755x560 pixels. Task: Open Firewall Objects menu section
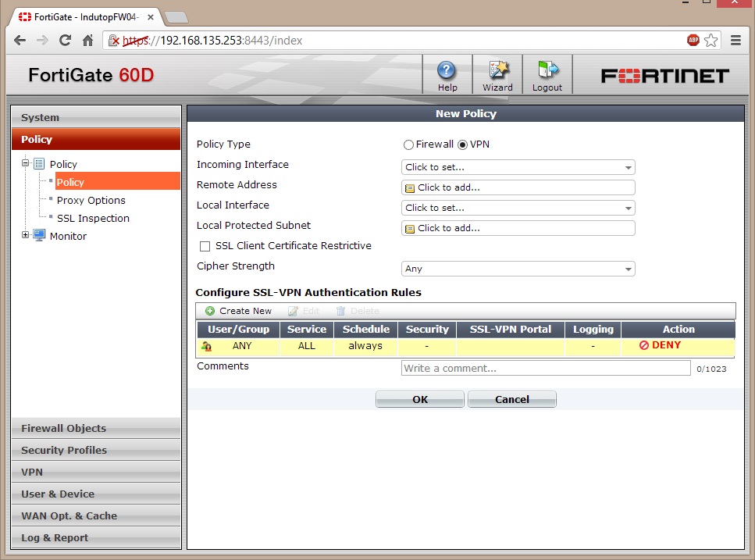click(96, 428)
